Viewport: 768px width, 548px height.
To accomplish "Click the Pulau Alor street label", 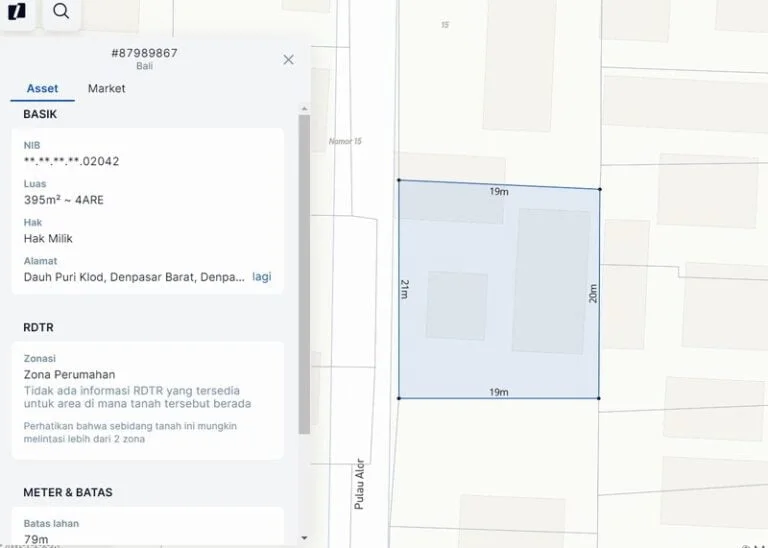I will tap(360, 484).
